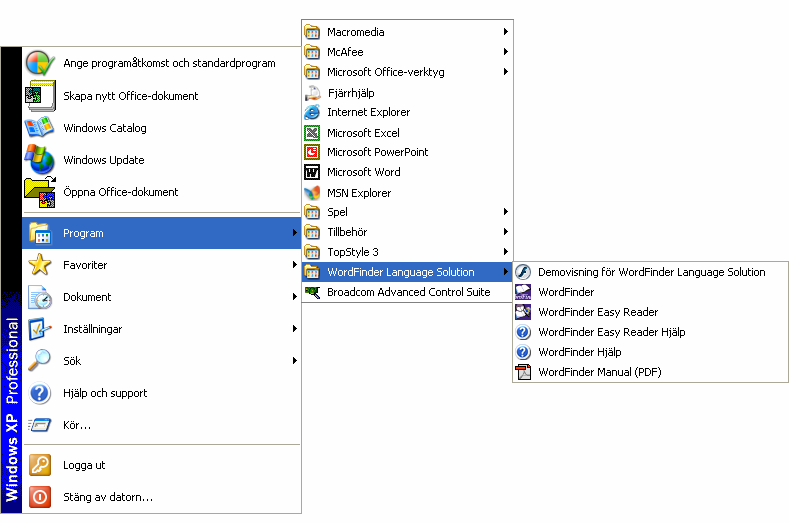Open the Spel menu entry
789x523 pixels.
pyautogui.click(x=407, y=212)
